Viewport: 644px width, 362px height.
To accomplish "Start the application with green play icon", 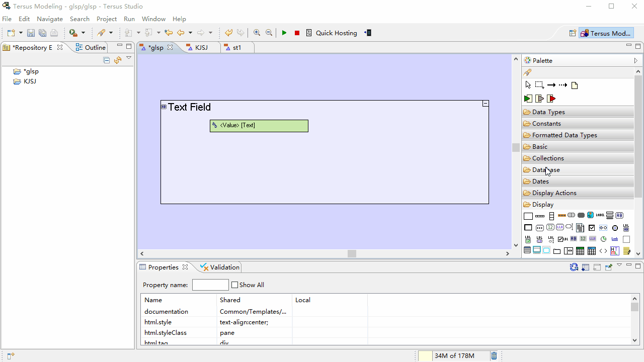I will click(284, 33).
